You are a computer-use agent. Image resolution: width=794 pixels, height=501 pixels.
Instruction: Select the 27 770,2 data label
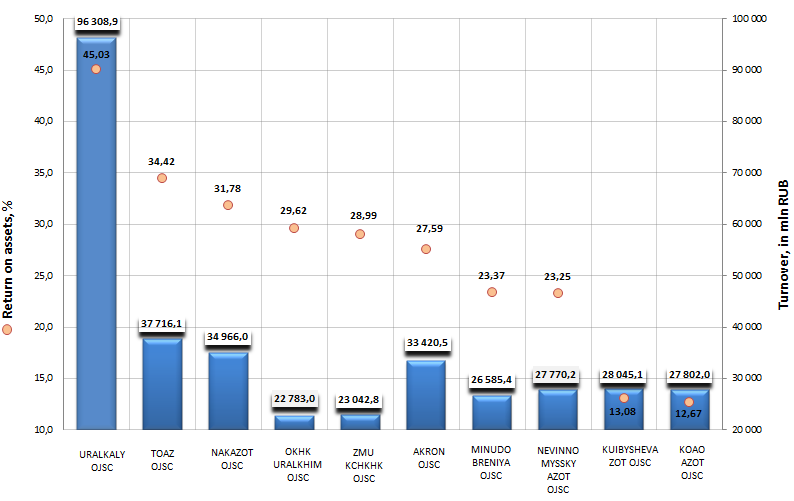tap(555, 375)
